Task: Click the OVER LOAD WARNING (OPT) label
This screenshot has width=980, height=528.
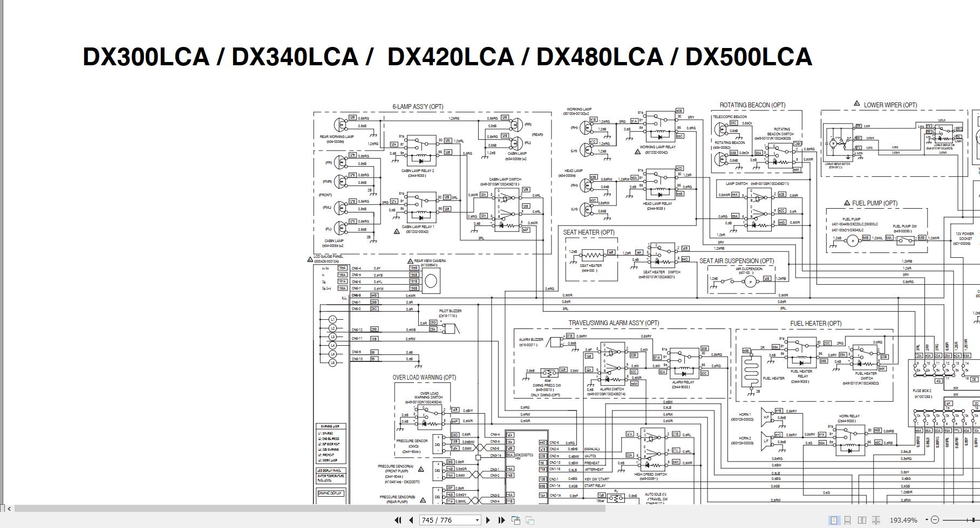Action: (424, 378)
